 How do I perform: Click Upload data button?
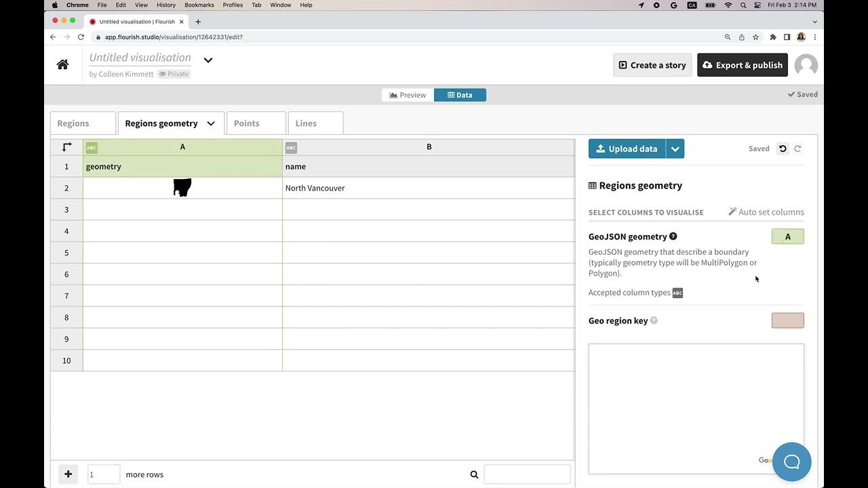point(627,149)
